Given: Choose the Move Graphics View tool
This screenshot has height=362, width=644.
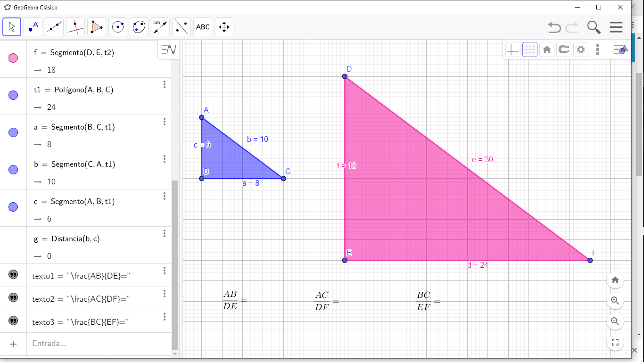Looking at the screenshot, I should (224, 27).
